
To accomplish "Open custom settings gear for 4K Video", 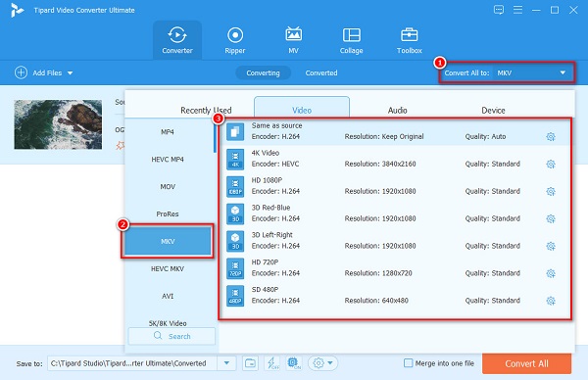I will [x=551, y=165].
